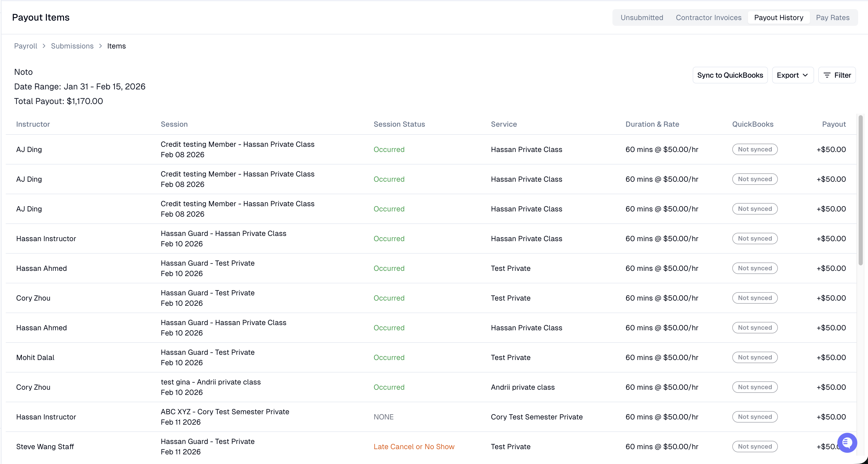Click the filter lines icon

coord(827,75)
